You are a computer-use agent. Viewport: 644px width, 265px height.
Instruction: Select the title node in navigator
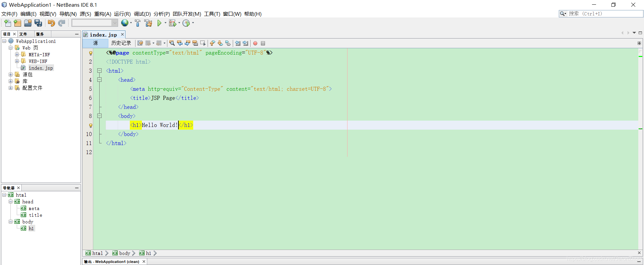(x=35, y=215)
